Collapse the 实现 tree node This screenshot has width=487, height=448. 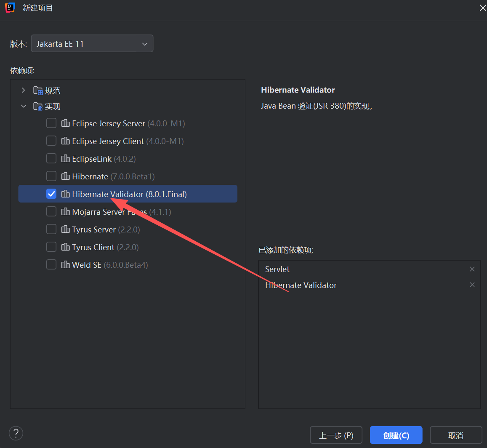pos(23,106)
